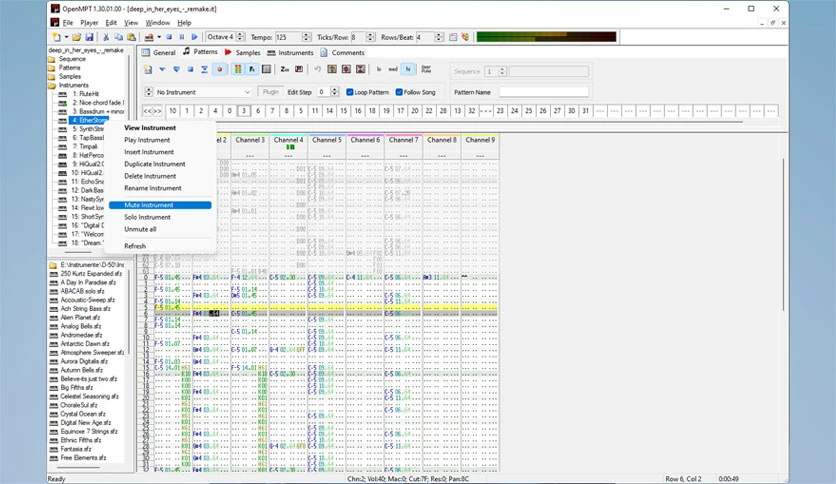Screen dimensions: 836x484
Task: Switch to the Samples tab
Action: coord(243,52)
